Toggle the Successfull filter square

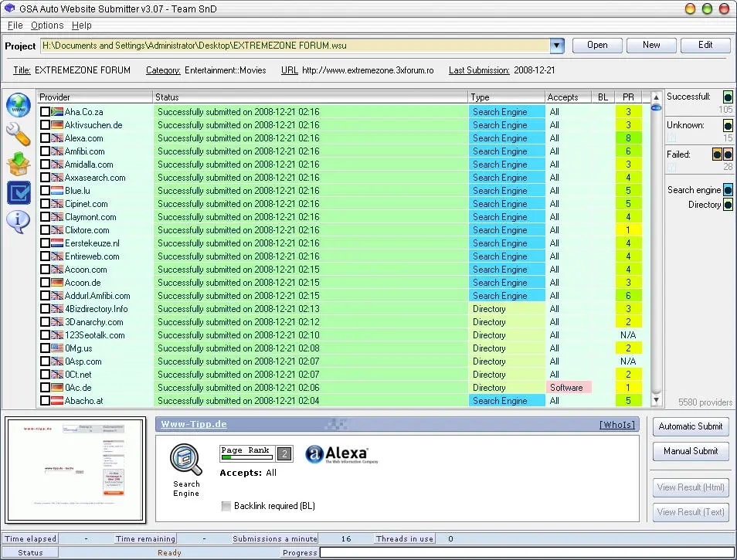coord(728,97)
